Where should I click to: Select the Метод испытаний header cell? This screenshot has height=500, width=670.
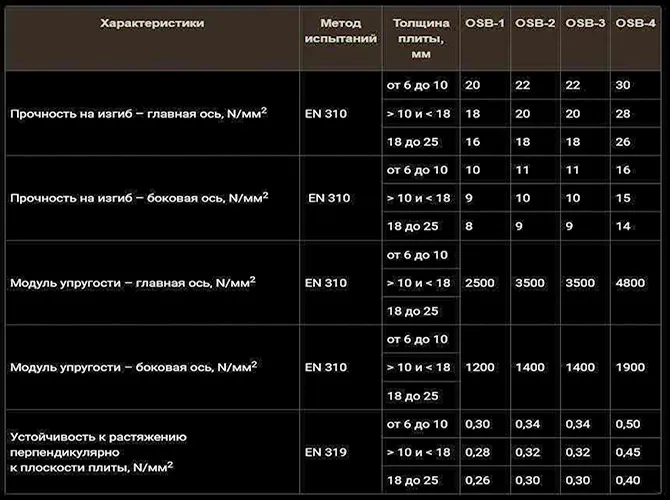point(341,31)
